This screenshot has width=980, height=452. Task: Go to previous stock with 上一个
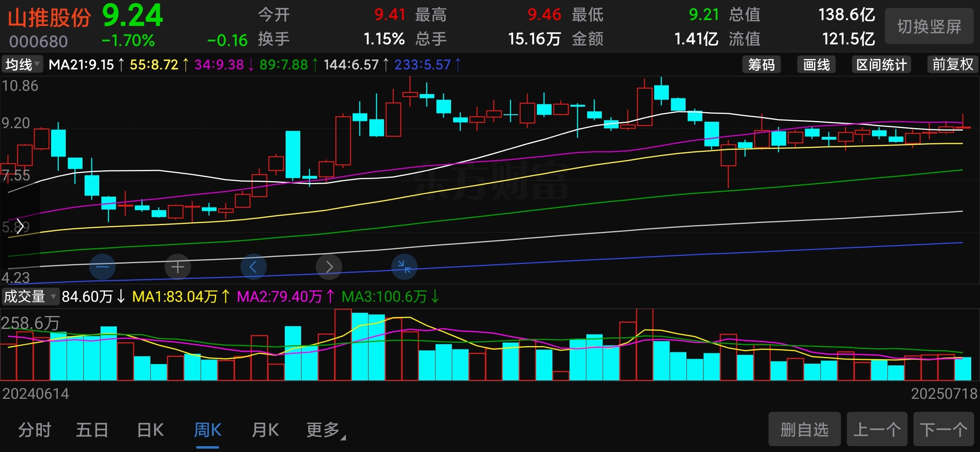[877, 429]
